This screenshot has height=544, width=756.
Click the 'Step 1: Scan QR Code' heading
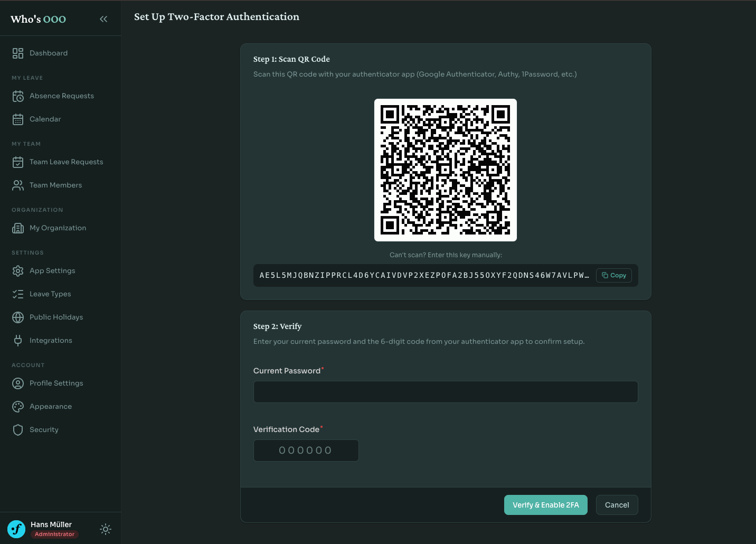pyautogui.click(x=291, y=59)
